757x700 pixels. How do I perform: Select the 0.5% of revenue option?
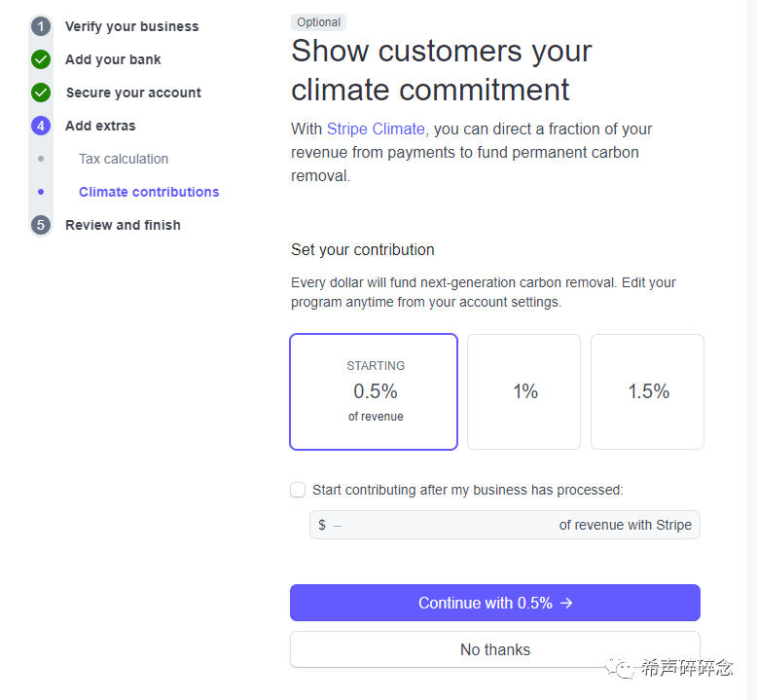click(374, 391)
